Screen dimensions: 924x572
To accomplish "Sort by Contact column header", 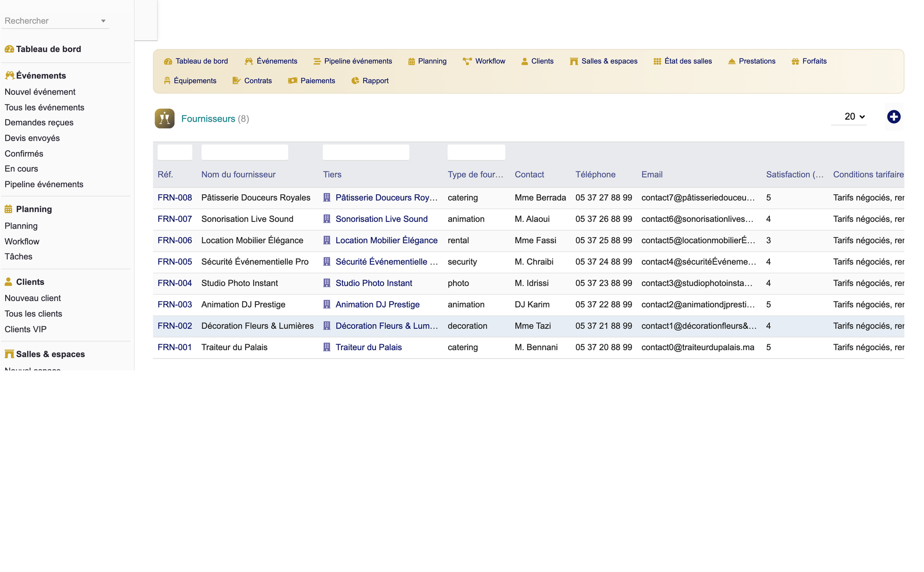I will [529, 174].
